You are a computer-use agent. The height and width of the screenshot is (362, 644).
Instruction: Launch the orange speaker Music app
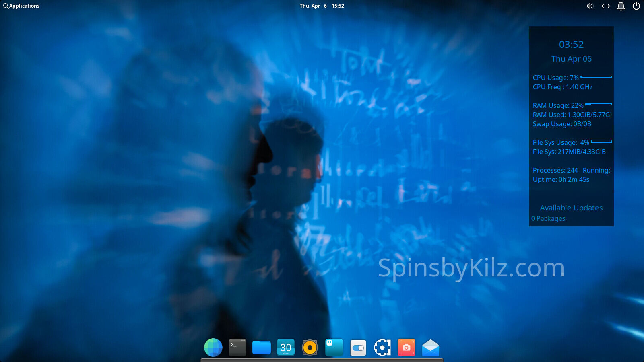[310, 348]
